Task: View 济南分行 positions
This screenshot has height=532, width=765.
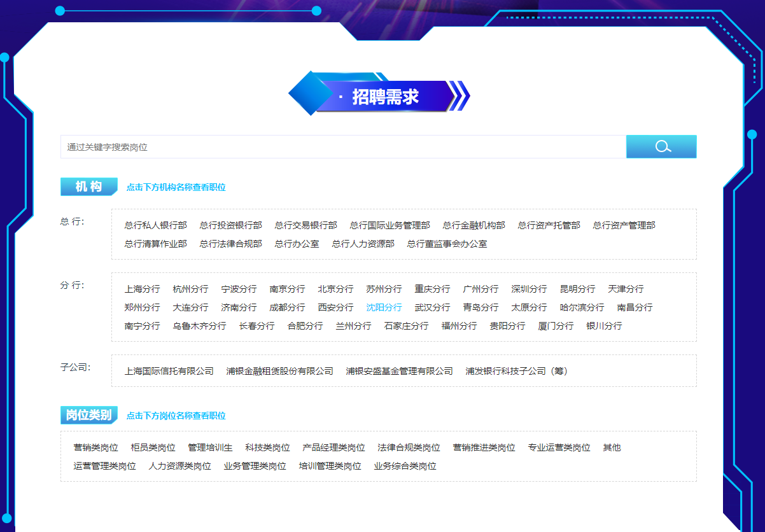Action: tap(239, 307)
